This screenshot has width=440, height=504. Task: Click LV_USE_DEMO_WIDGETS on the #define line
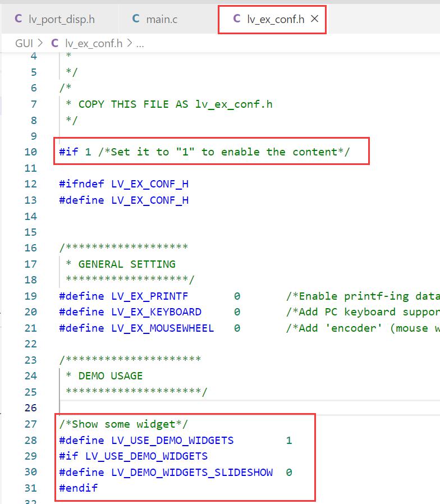click(172, 440)
